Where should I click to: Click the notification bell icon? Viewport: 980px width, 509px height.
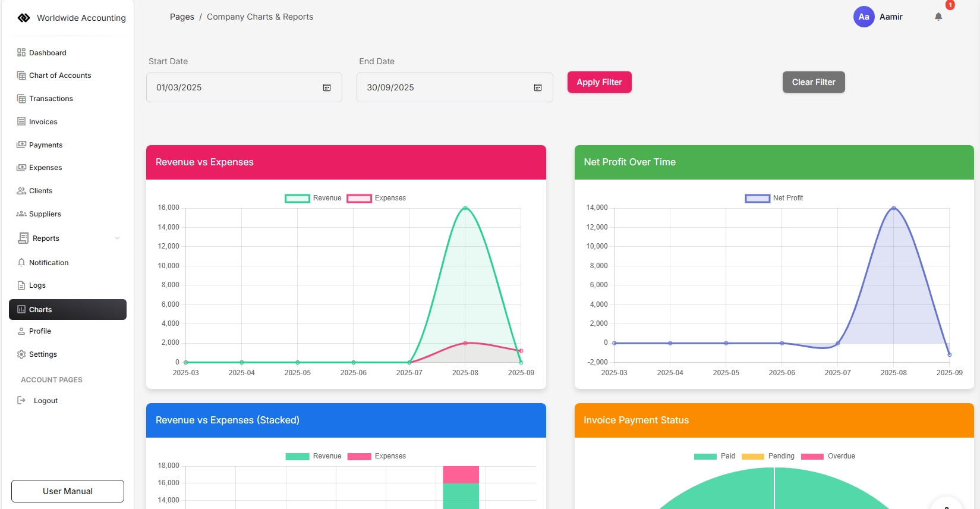tap(938, 17)
